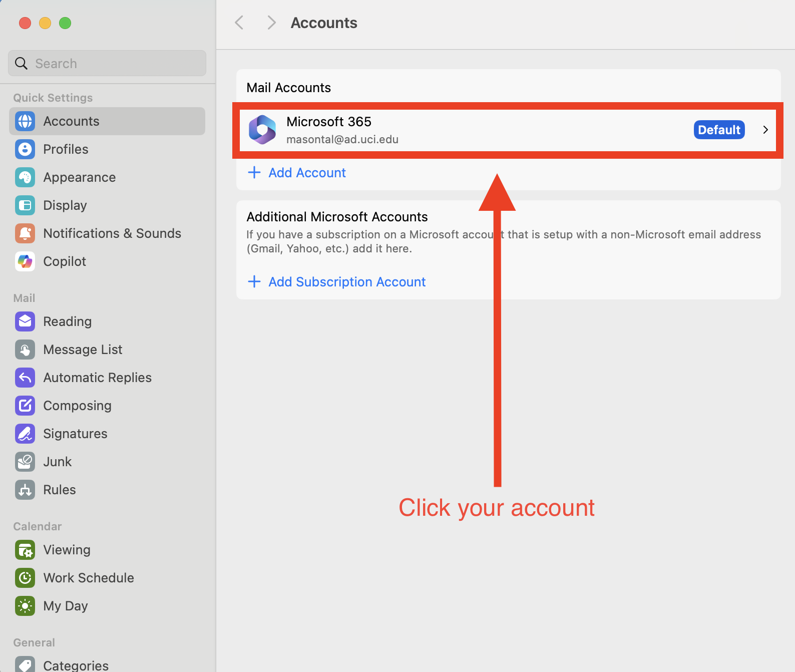Click the Message List icon
795x672 pixels.
(25, 350)
